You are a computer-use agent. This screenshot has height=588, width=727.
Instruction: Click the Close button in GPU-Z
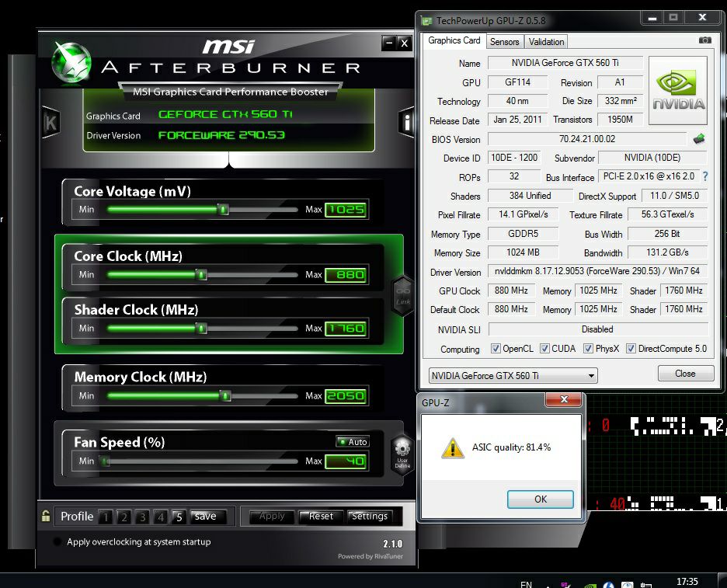tap(685, 374)
